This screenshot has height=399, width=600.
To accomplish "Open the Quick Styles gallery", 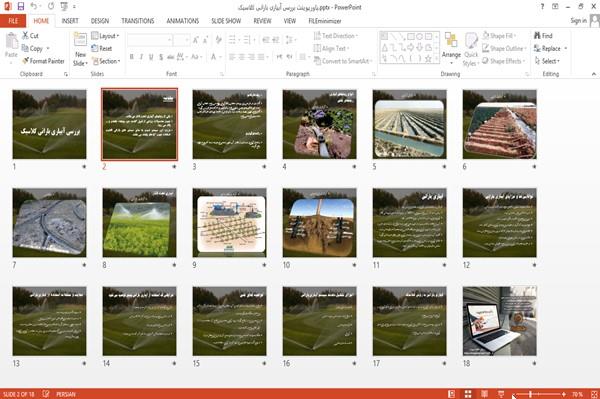I will (x=471, y=50).
